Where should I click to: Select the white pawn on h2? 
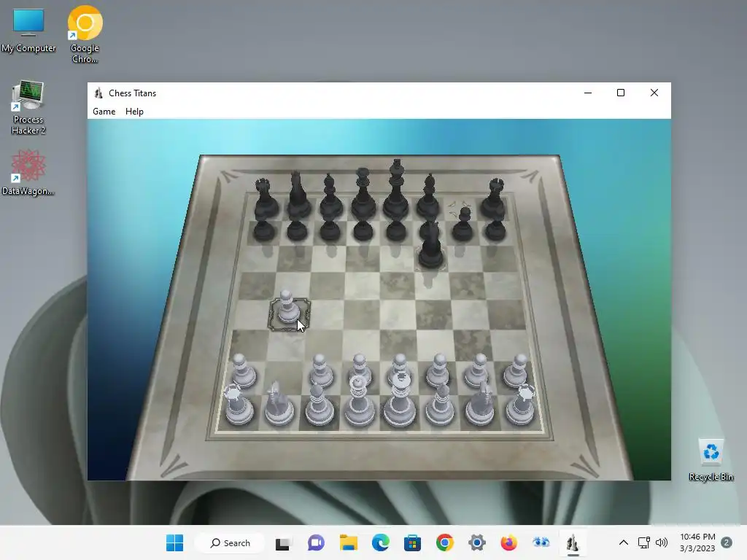pos(516,370)
